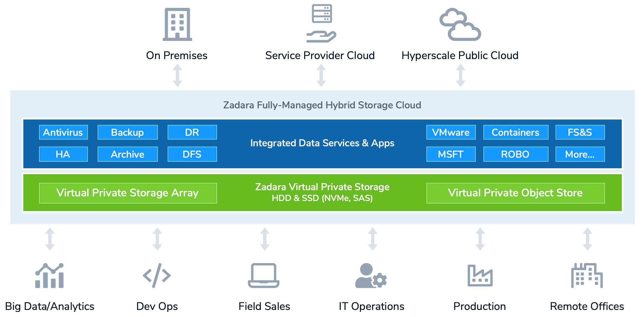The height and width of the screenshot is (317, 644).
Task: Click Virtual Private Storage Array box
Action: point(128,193)
